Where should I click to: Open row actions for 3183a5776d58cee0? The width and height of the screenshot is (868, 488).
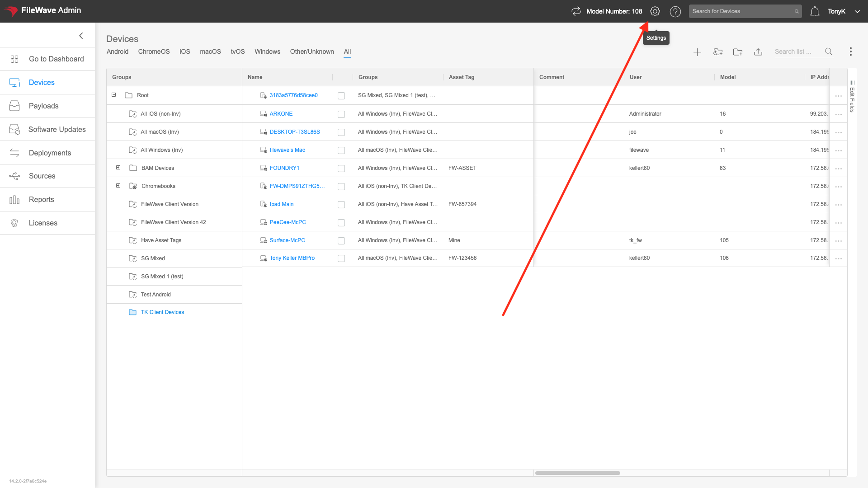pos(839,96)
